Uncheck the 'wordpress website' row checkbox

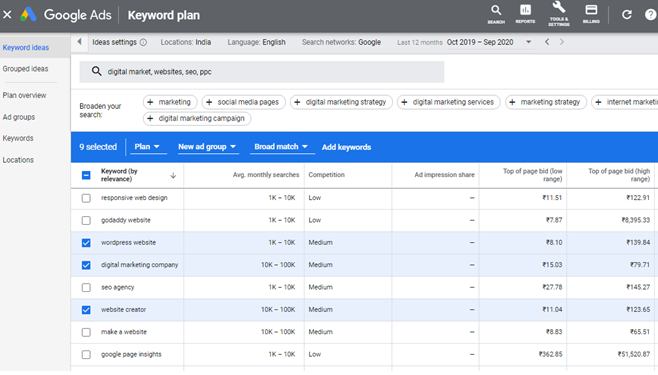pos(86,243)
